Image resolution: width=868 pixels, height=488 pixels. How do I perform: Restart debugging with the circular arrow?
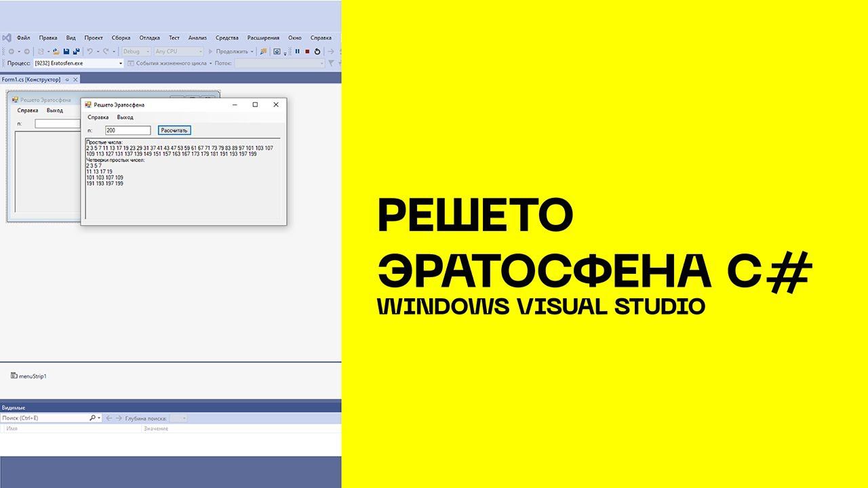click(x=317, y=52)
